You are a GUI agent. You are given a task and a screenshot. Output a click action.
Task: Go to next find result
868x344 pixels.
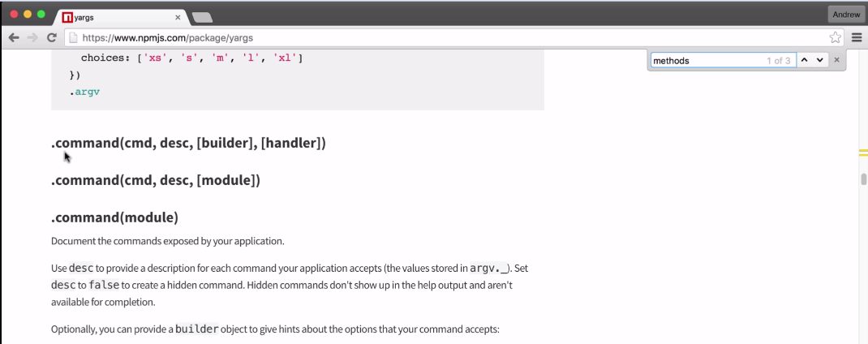[820, 60]
